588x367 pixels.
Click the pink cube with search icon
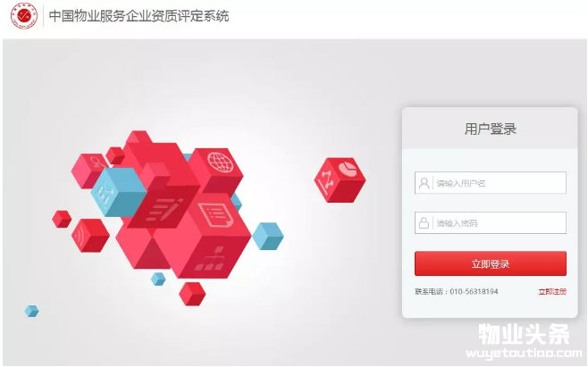click(89, 171)
